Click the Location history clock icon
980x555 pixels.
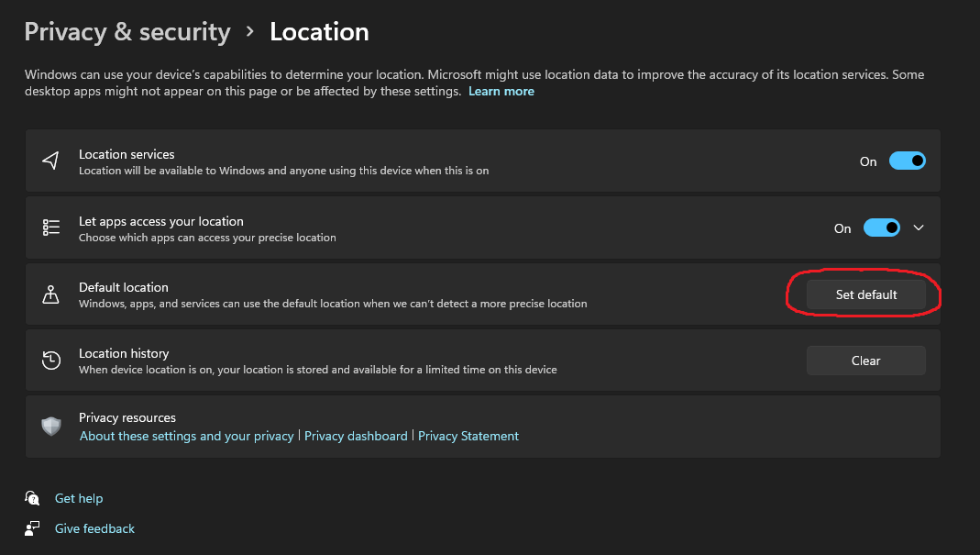pos(50,361)
